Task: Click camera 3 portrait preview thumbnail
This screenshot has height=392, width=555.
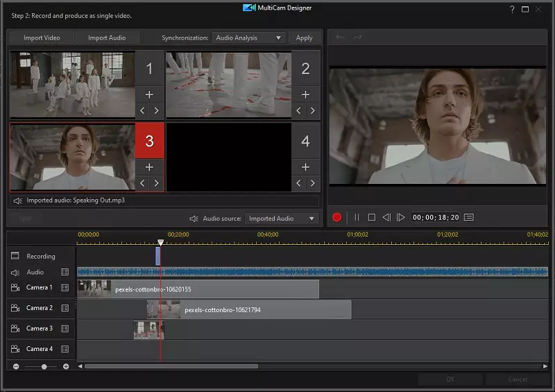Action: (73, 157)
